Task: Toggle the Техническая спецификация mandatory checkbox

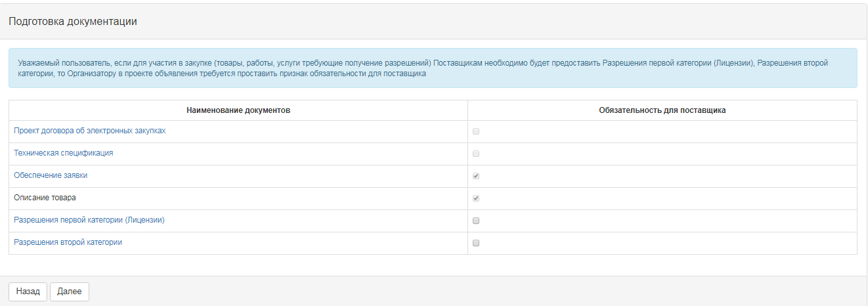Action: [x=476, y=154]
